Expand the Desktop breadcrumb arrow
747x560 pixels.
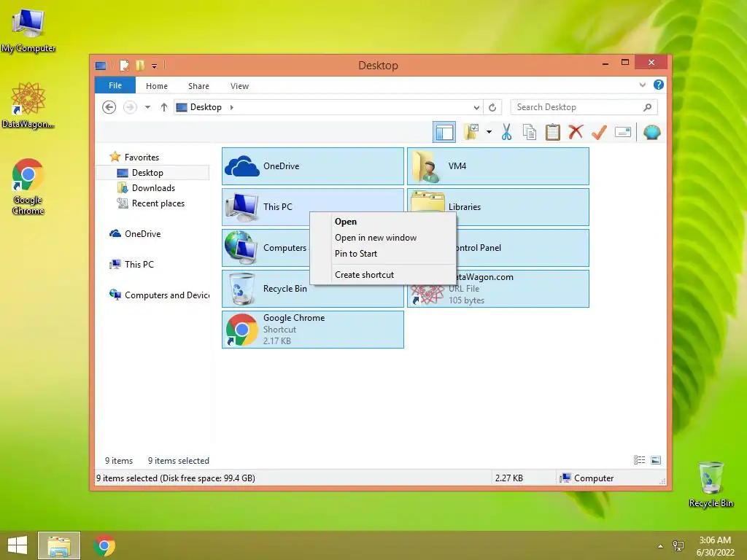(232, 107)
